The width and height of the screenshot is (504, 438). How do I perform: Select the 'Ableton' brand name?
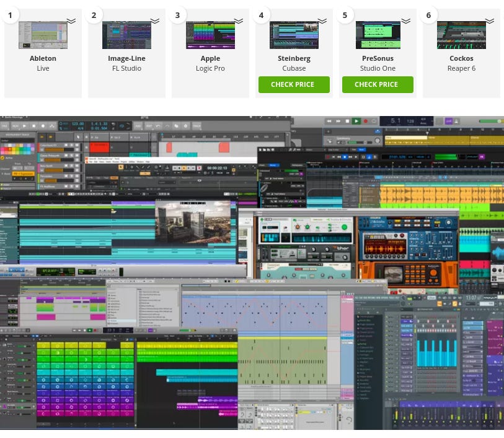[43, 58]
